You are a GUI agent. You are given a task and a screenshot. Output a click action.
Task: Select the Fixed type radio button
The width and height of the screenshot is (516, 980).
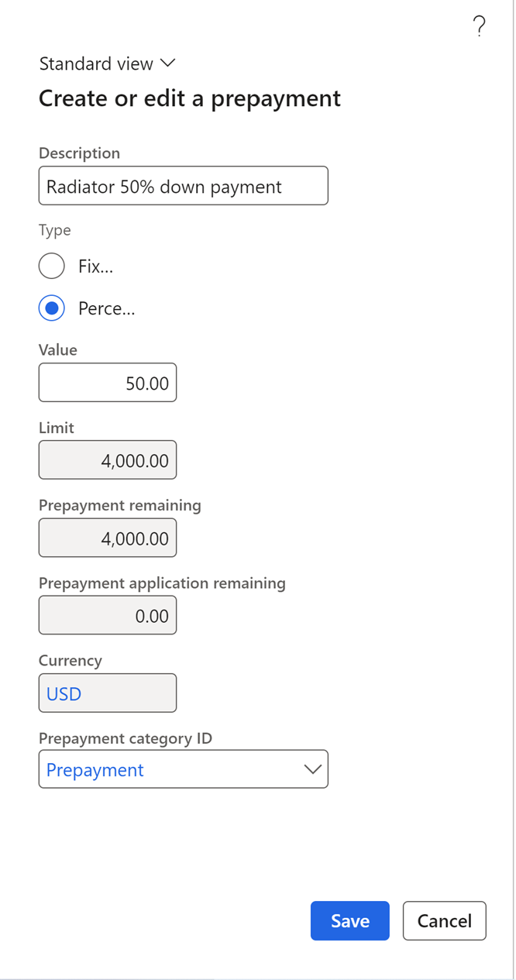coord(52,266)
